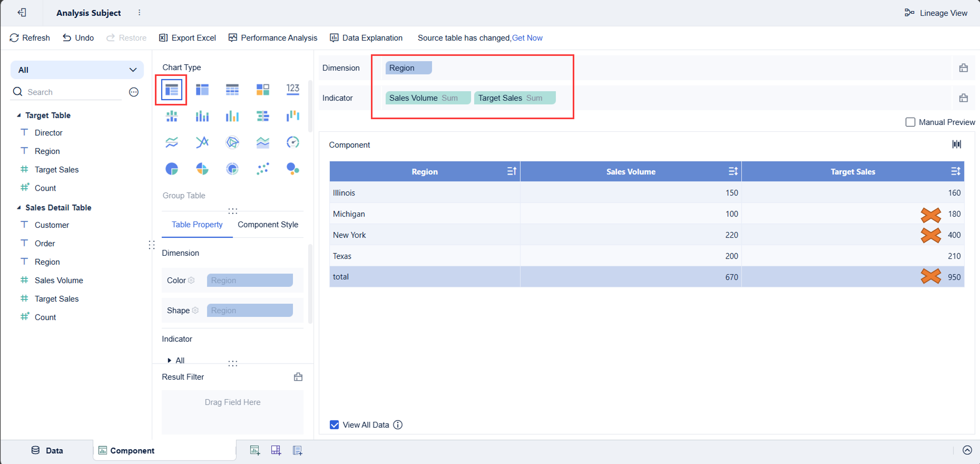Click the Region pill in Dimension row
This screenshot has height=464, width=980.
point(408,68)
